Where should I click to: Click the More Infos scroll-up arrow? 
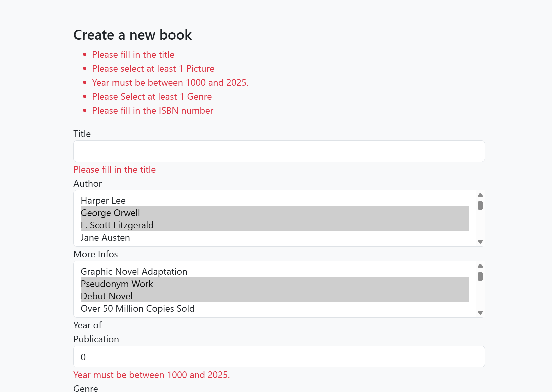coord(480,266)
